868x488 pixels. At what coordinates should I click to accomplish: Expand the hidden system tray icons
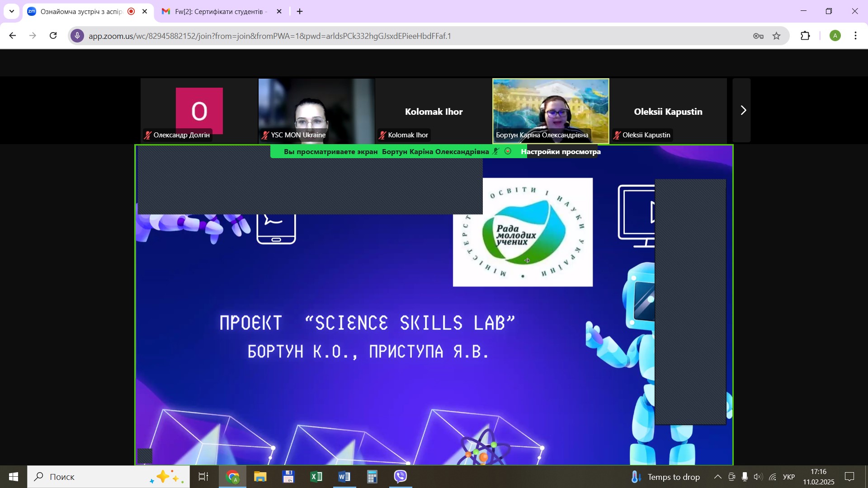(x=717, y=477)
